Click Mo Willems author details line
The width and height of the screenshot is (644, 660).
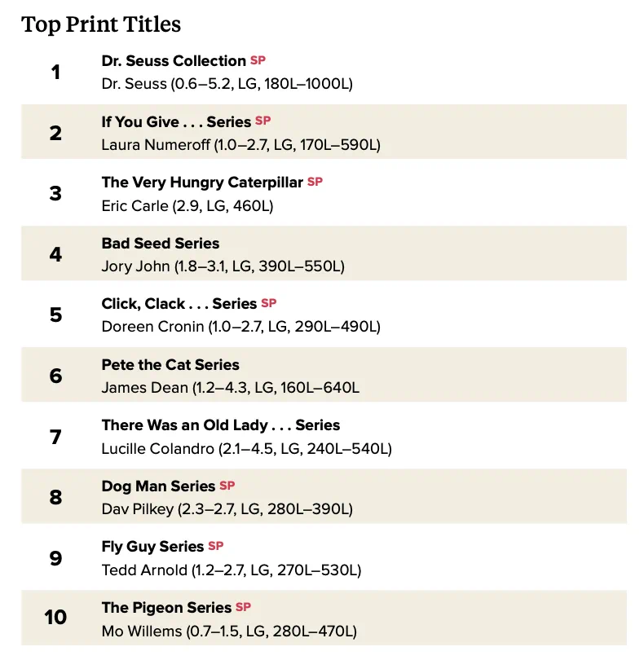click(x=229, y=631)
